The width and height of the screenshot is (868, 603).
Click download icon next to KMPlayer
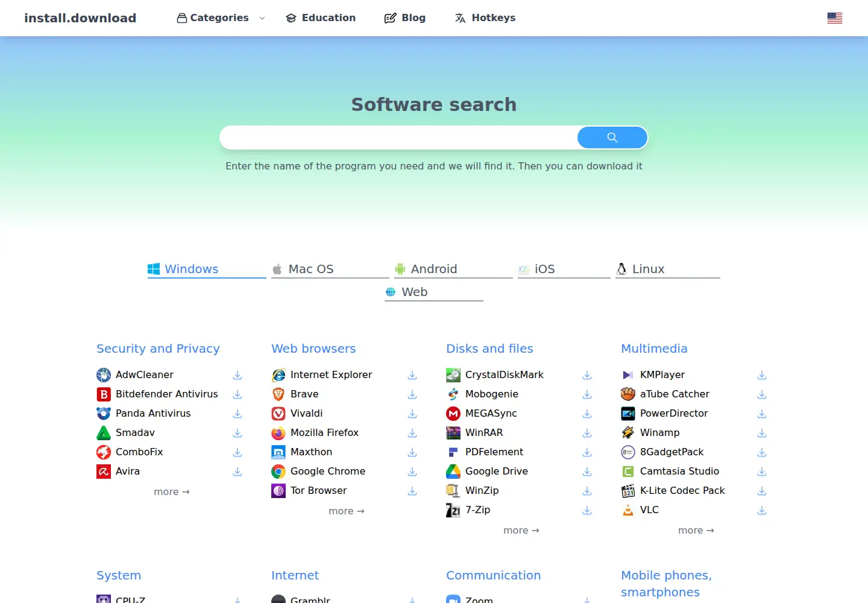tap(762, 375)
